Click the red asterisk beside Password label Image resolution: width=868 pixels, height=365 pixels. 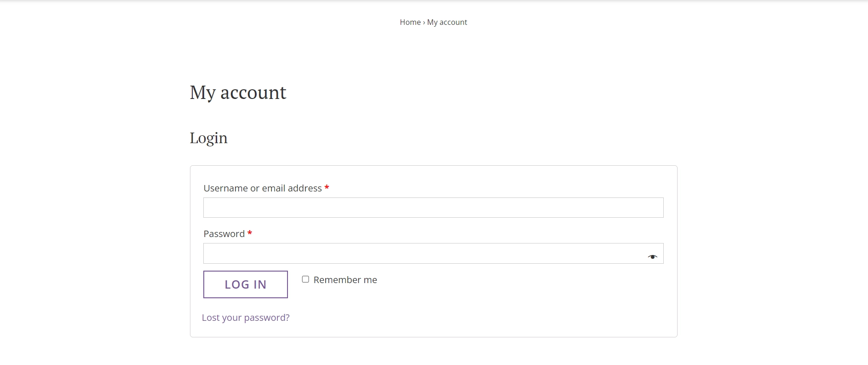249,233
